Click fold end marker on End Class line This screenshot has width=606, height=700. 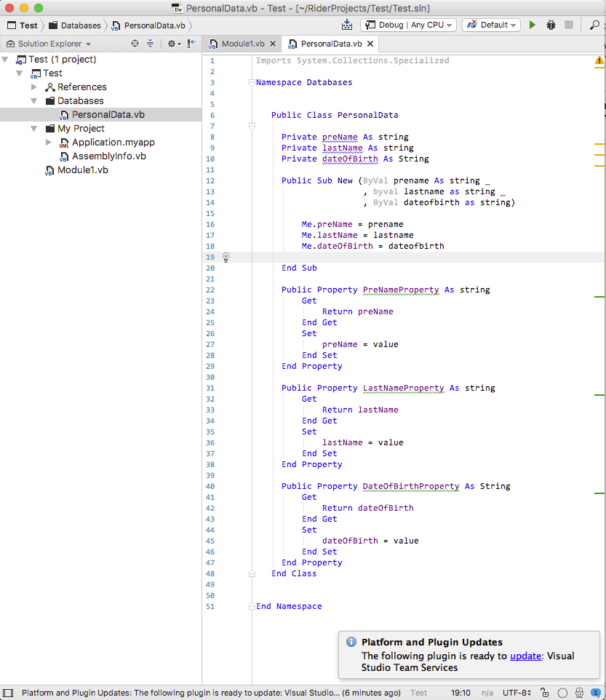pyautogui.click(x=252, y=573)
